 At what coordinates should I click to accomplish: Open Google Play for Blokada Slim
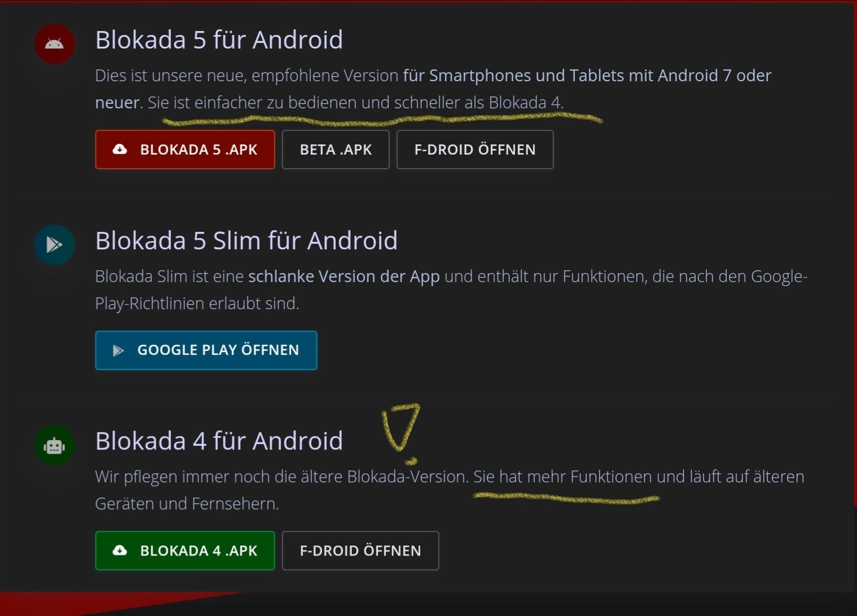tap(206, 350)
